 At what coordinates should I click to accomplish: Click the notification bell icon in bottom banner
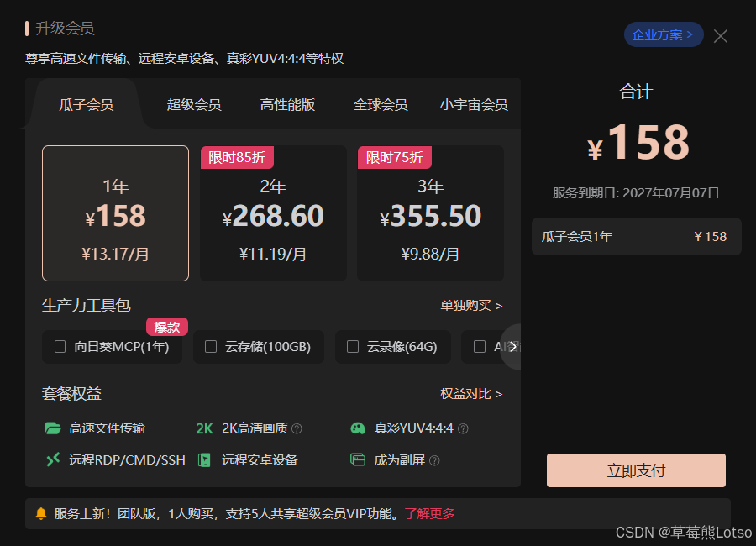click(x=41, y=514)
